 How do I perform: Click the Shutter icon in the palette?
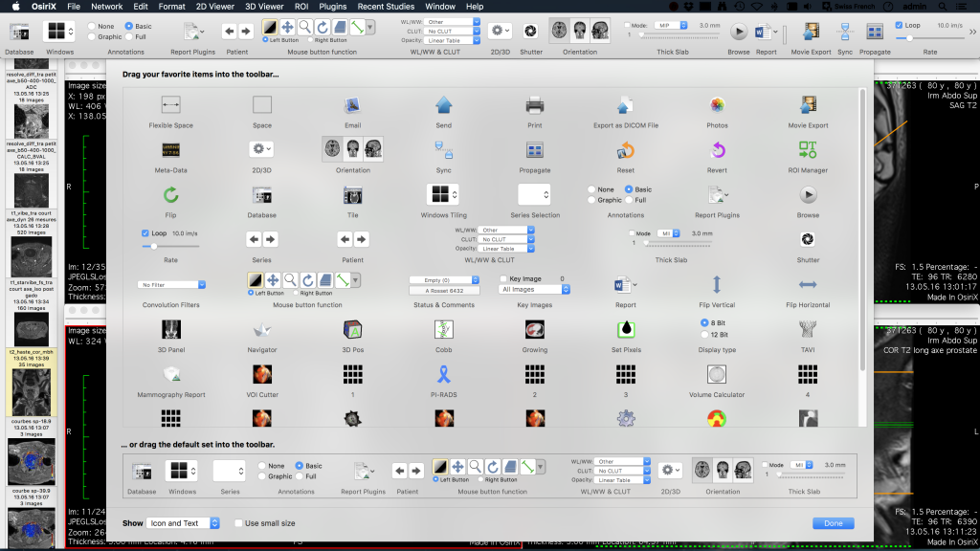pos(808,239)
